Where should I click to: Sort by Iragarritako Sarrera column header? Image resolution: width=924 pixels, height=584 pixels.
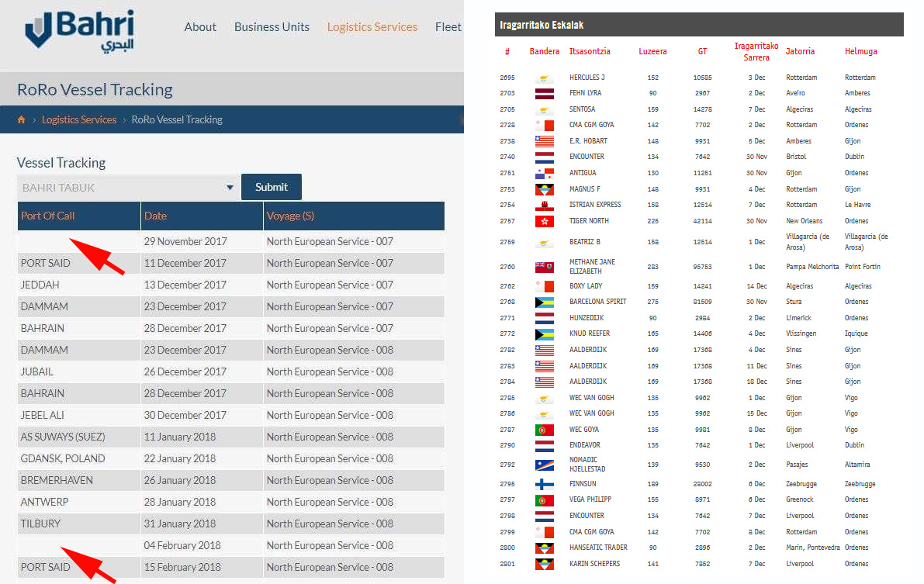point(756,52)
